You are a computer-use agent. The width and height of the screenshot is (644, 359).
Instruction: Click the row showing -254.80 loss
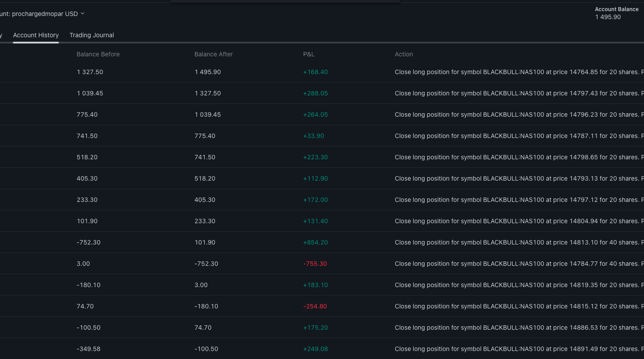pyautogui.click(x=315, y=306)
